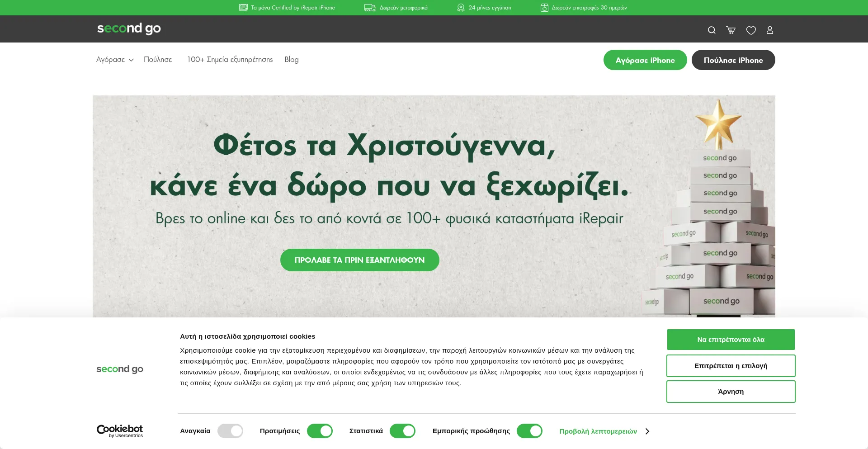Click ΠΡΟΛΑΒΕ ΤΑ ΠΡΙΝ ΕΞΑΝΤΛΗΘΟΥΝ banner button
Viewport: 868px width, 449px height.
[359, 260]
